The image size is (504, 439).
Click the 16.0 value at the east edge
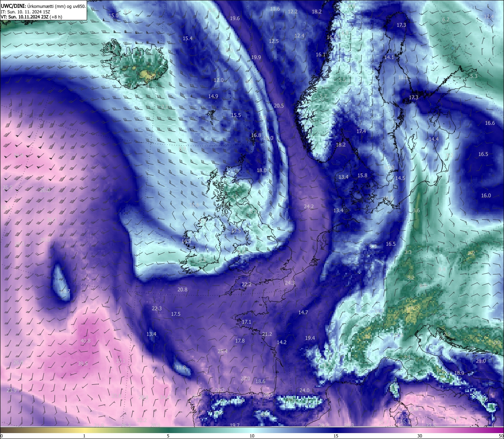tap(486, 195)
